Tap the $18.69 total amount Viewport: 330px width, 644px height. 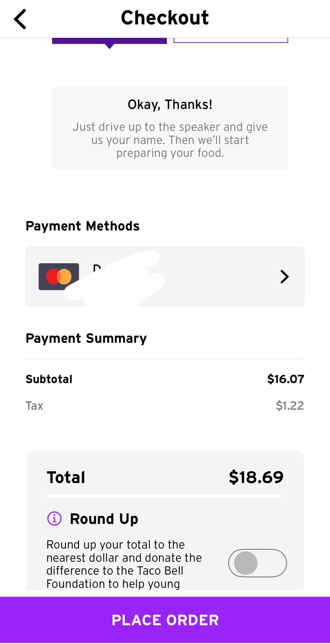pos(256,477)
